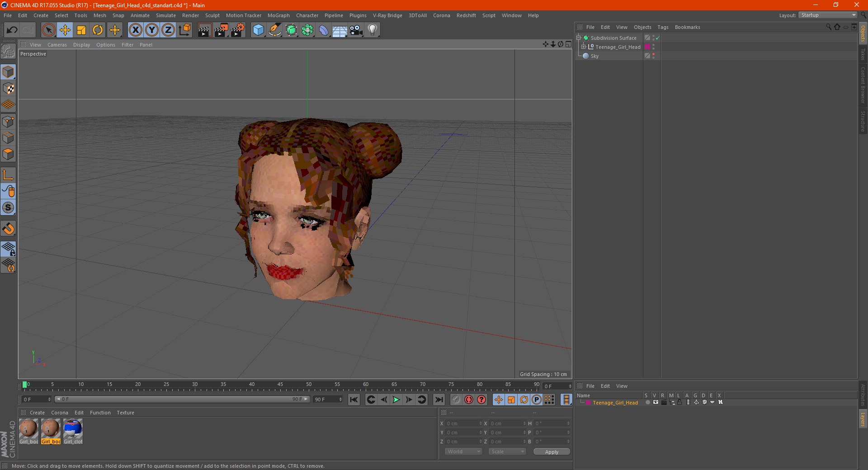The width and height of the screenshot is (868, 470).
Task: Open the MoGraph menu
Action: point(278,15)
